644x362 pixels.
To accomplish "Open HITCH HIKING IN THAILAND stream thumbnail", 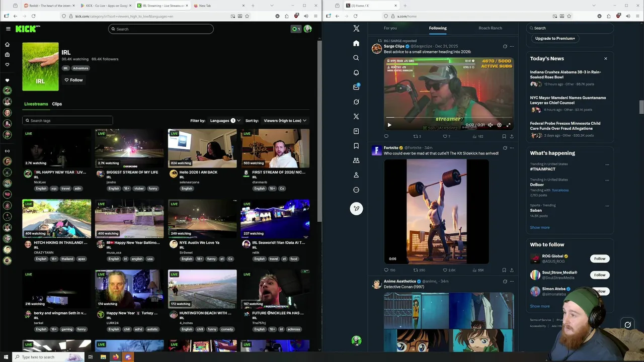I will point(57,219).
